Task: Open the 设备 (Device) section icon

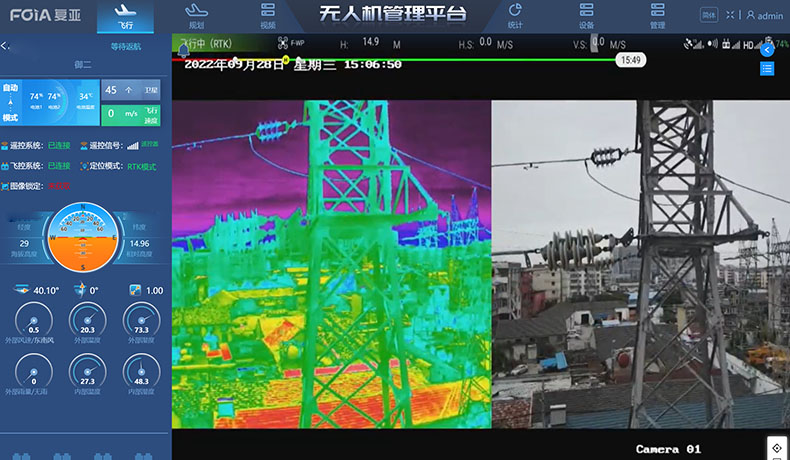Action: (x=586, y=15)
